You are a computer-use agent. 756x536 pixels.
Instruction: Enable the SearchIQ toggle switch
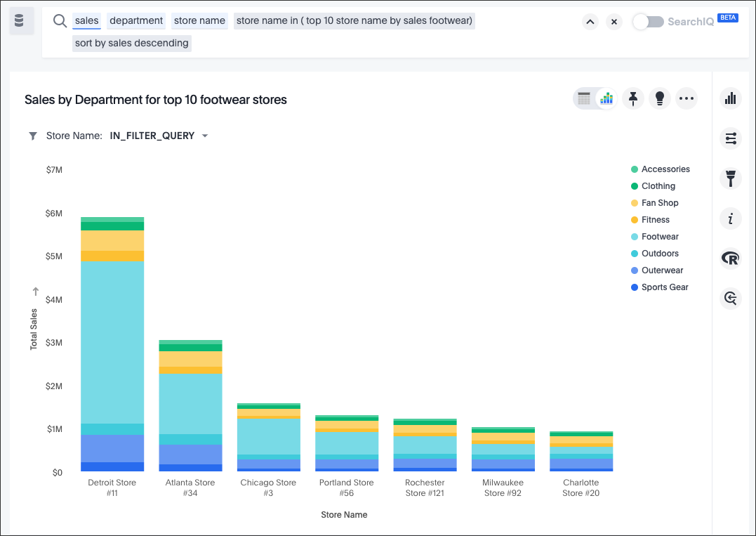(647, 22)
